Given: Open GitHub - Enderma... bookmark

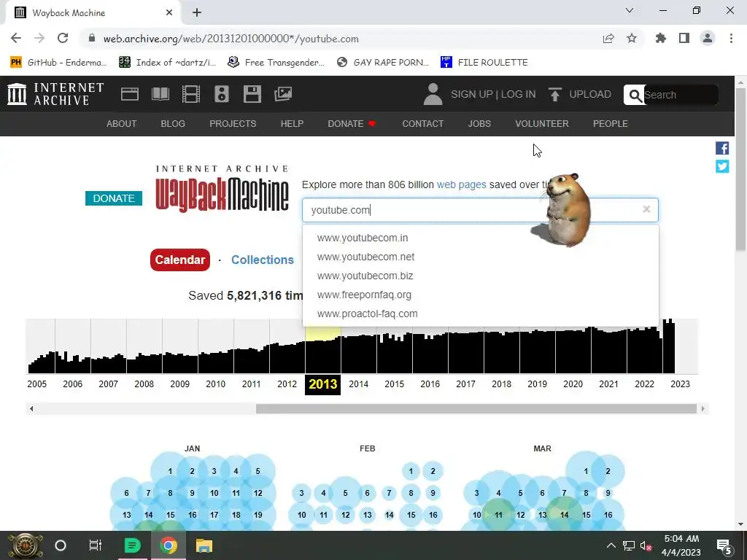Looking at the screenshot, I should click(x=58, y=63).
